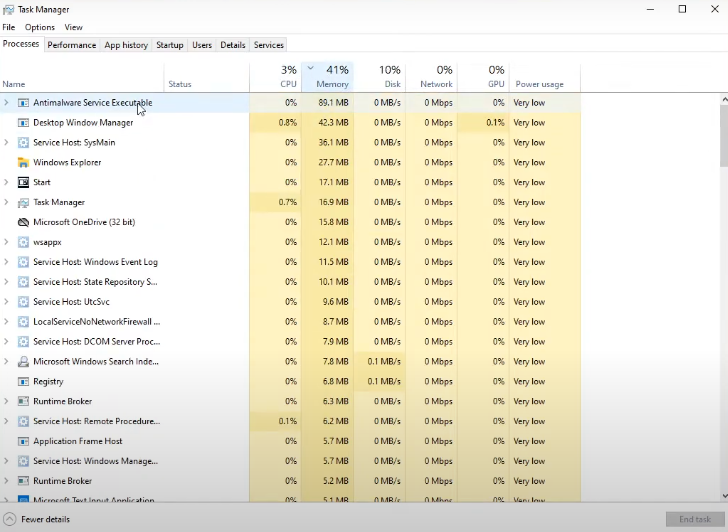Image resolution: width=728 pixels, height=532 pixels.
Task: Click the wsappx gear icon
Action: (23, 242)
